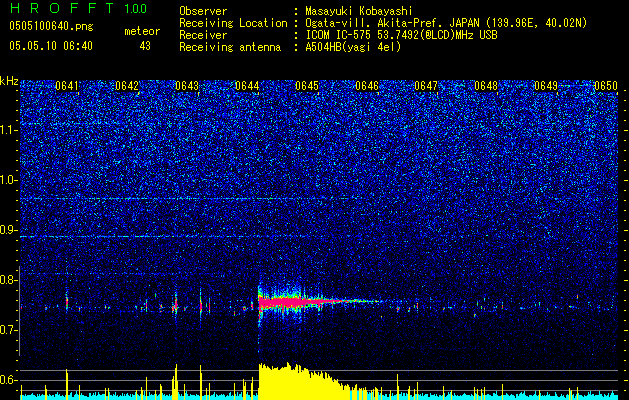
Task: Click the ICOM IC-575 receiver value
Action: coord(401,35)
